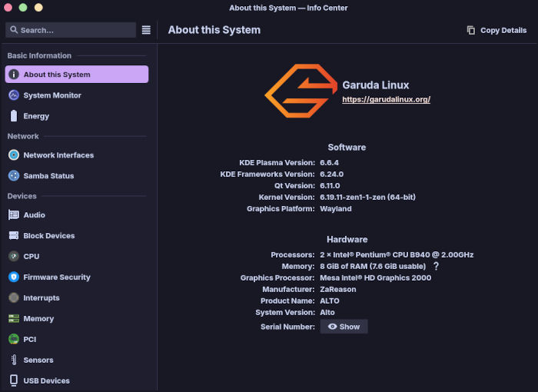
Task: Click the Samba Status icon
Action: pyautogui.click(x=14, y=176)
